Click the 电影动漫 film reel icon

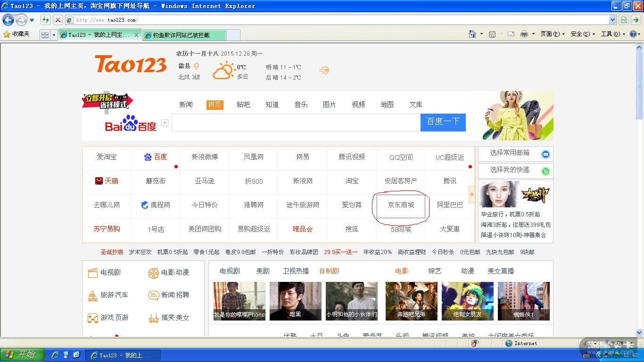coord(153,272)
